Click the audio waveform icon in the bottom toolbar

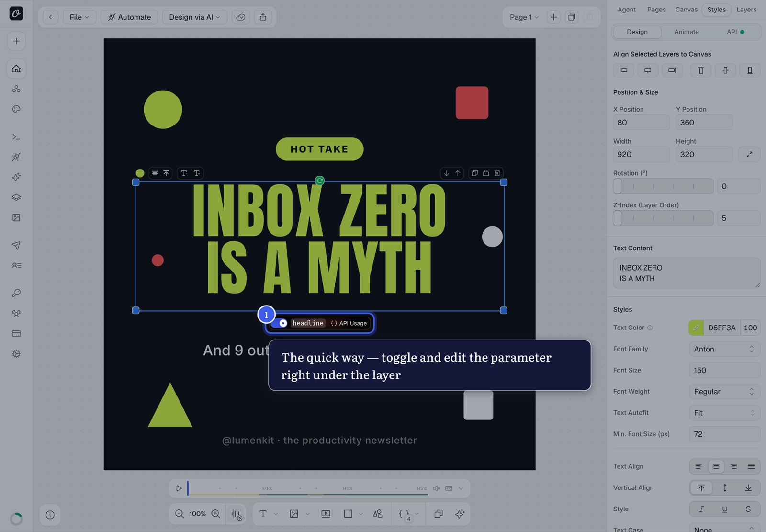[x=237, y=514]
